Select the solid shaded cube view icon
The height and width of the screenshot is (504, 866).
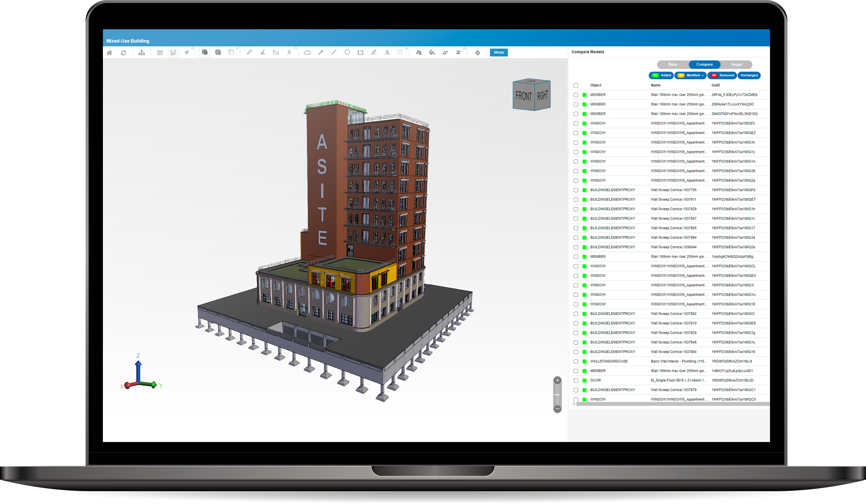pyautogui.click(x=218, y=52)
